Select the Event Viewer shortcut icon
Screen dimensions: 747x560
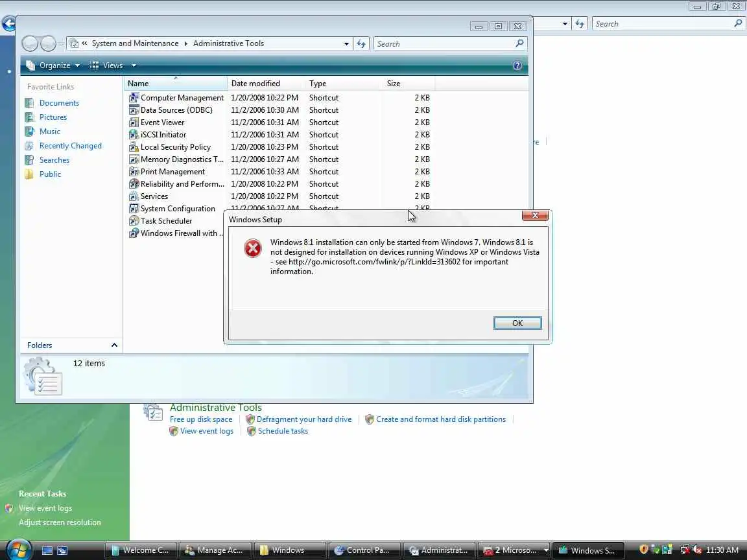tap(134, 122)
